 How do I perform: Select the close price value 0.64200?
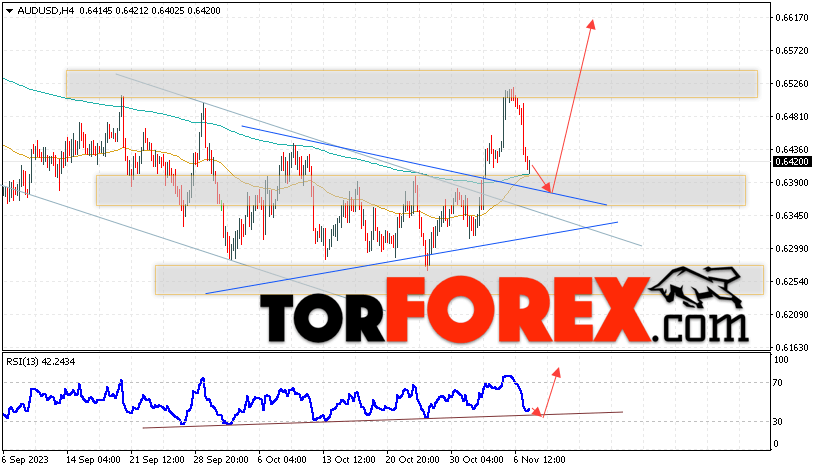point(205,10)
